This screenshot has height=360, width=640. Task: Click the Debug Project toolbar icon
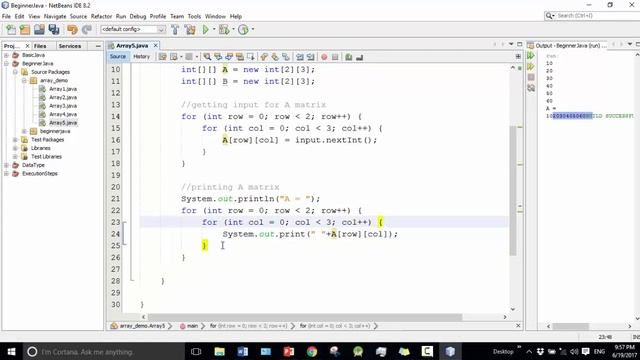coord(224,29)
